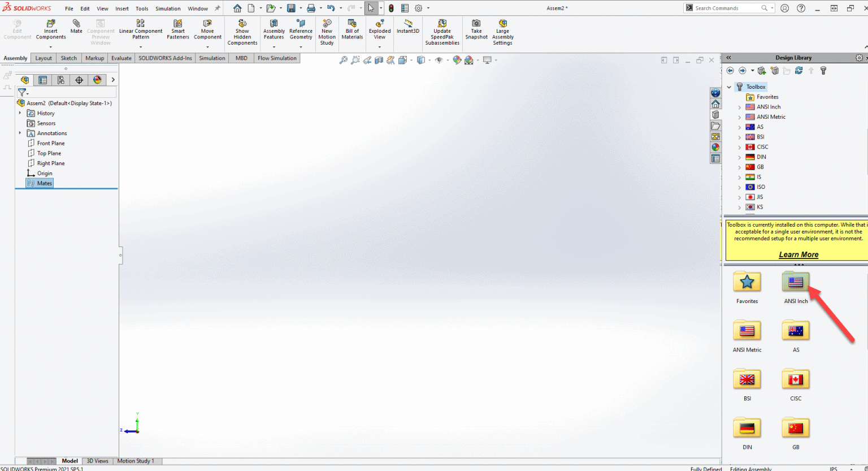The height and width of the screenshot is (471, 868).
Task: Open the ConfigurationManager tab icon
Action: tap(61, 80)
